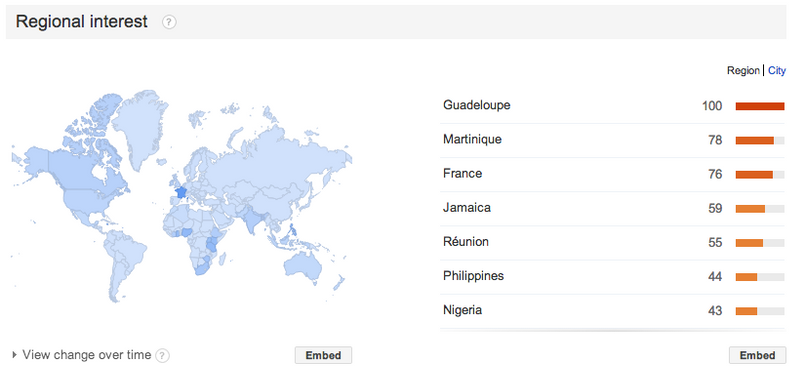The height and width of the screenshot is (389, 800).
Task: Click help icon next to View change over time
Action: 162,355
